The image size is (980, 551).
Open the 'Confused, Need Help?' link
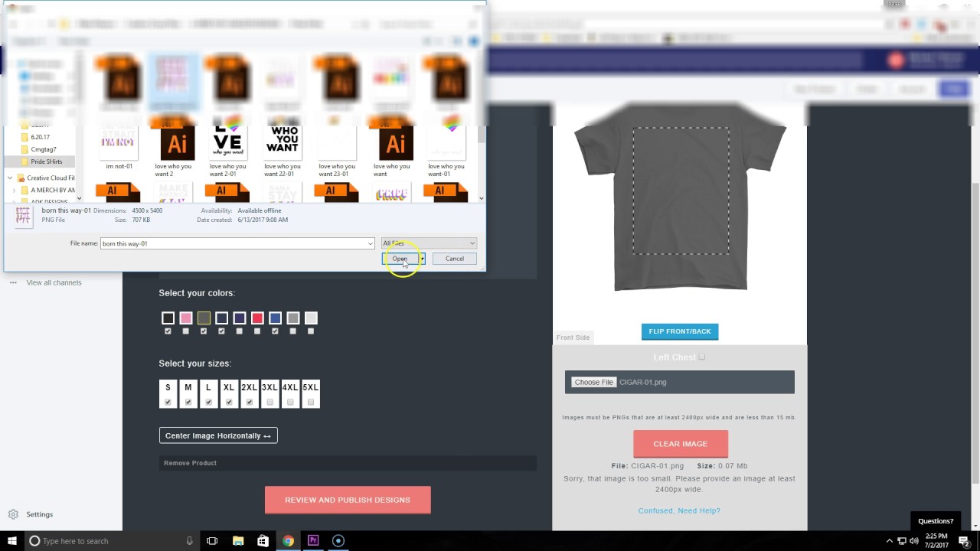click(679, 510)
